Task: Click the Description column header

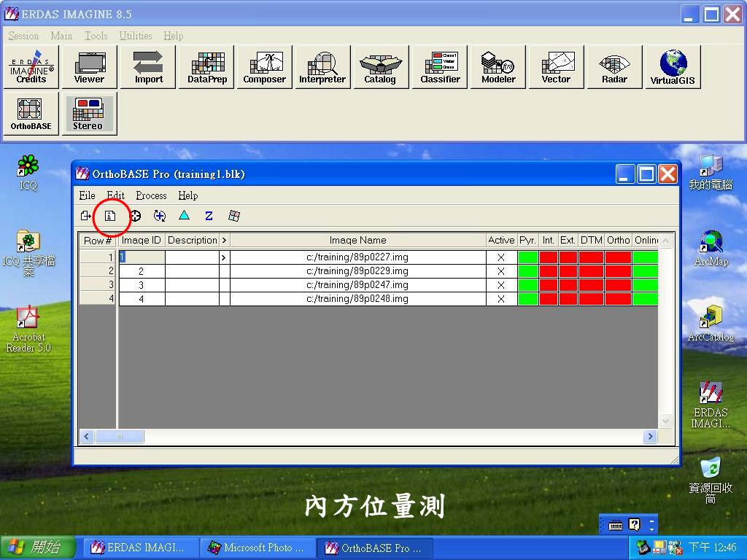Action: (192, 241)
